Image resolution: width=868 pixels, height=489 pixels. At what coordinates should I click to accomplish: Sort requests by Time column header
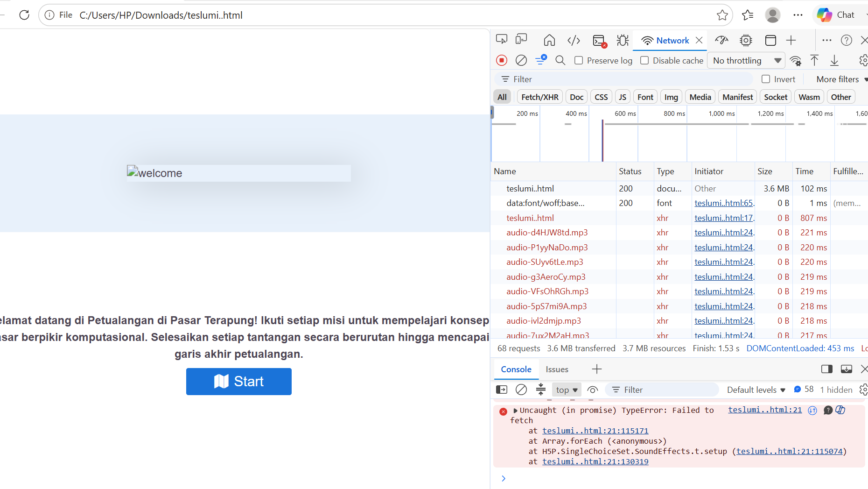click(x=811, y=171)
